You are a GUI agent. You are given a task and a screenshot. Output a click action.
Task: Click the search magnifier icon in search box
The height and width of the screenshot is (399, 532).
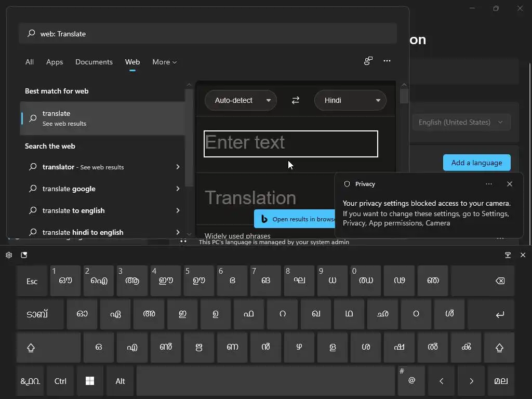tap(31, 33)
